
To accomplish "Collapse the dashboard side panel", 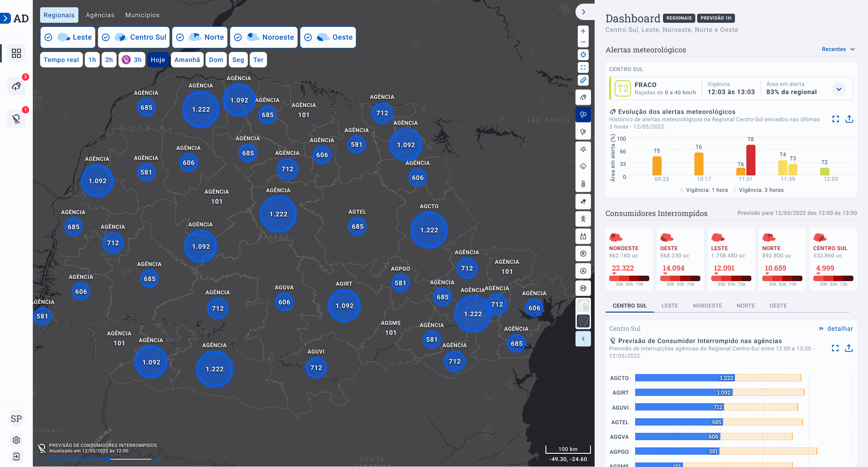I will click(583, 12).
